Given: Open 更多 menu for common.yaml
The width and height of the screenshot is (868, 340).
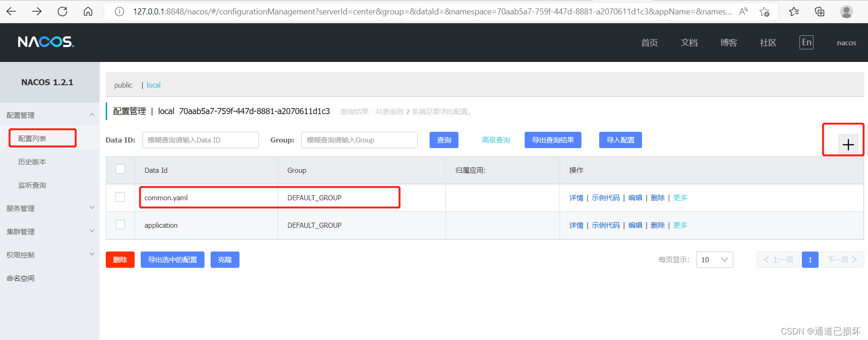Looking at the screenshot, I should click(680, 197).
